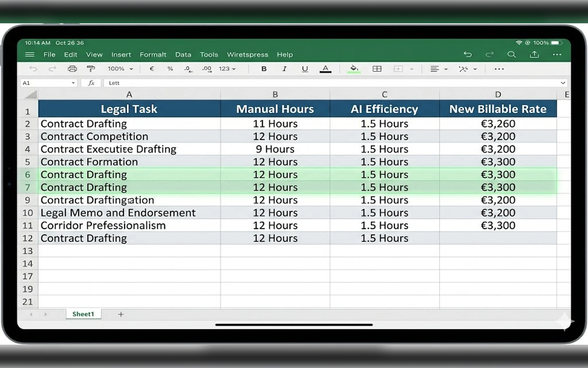Open the print dialog via printer icon
Screen dimensions: 588x368
(73, 69)
